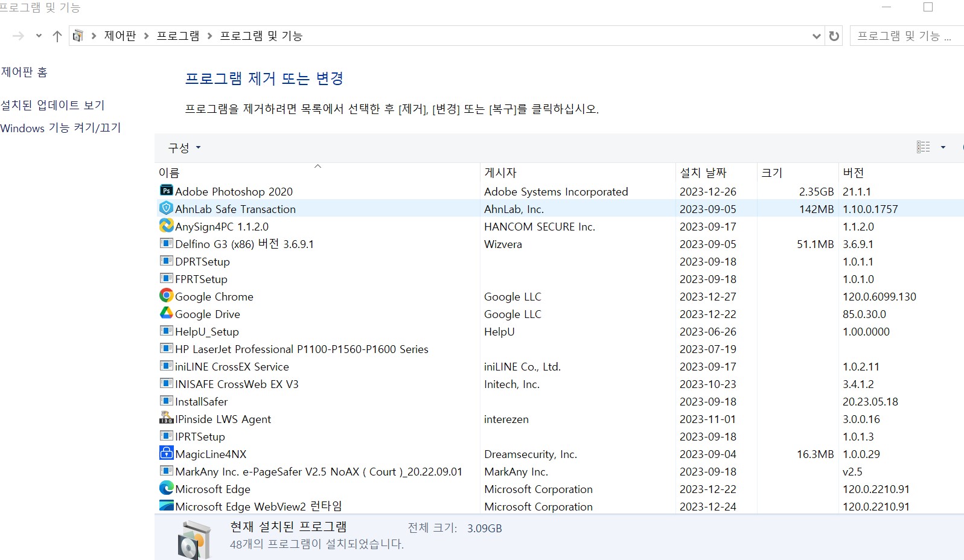Click the Microsoft Edge icon
The width and height of the screenshot is (964, 560).
166,488
